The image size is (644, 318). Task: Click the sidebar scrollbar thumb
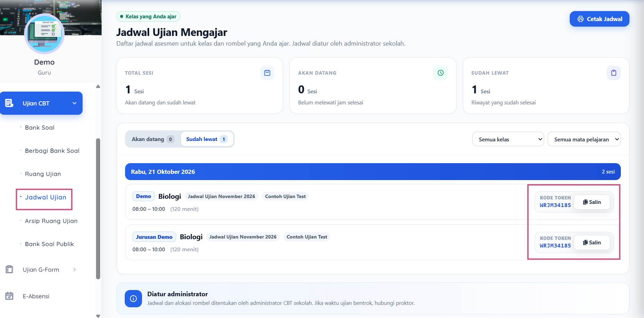(98, 208)
